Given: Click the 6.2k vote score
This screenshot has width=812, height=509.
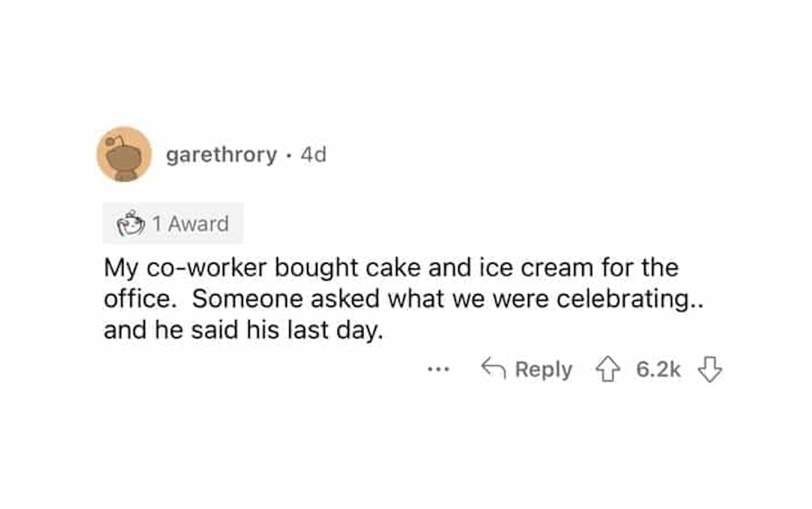Looking at the screenshot, I should tap(658, 370).
